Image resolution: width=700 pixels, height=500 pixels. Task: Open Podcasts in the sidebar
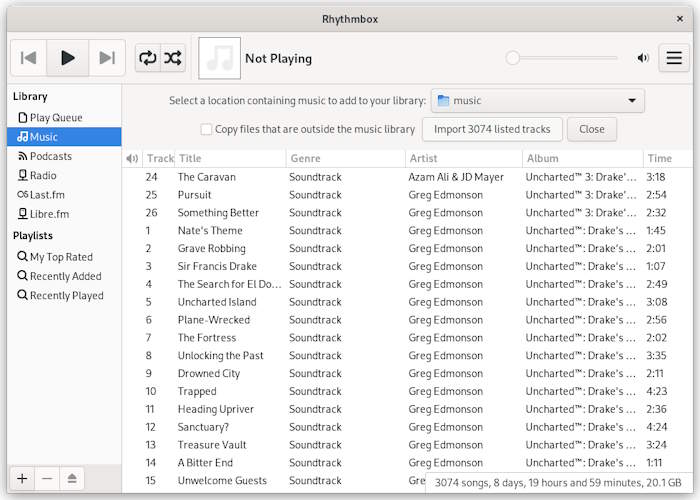click(x=64, y=156)
